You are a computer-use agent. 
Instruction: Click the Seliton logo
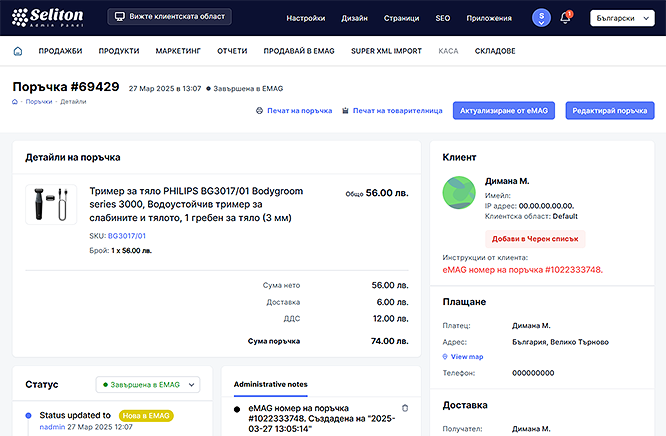tap(50, 17)
